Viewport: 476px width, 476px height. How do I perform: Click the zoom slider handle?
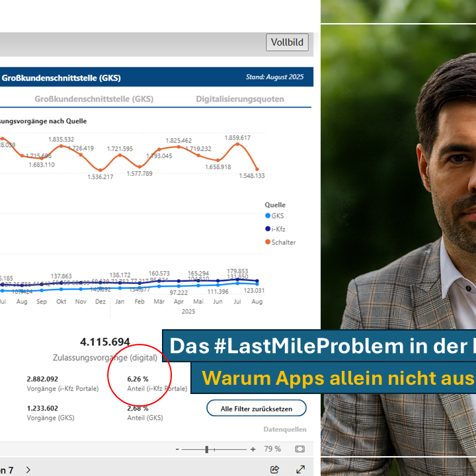tap(207, 449)
